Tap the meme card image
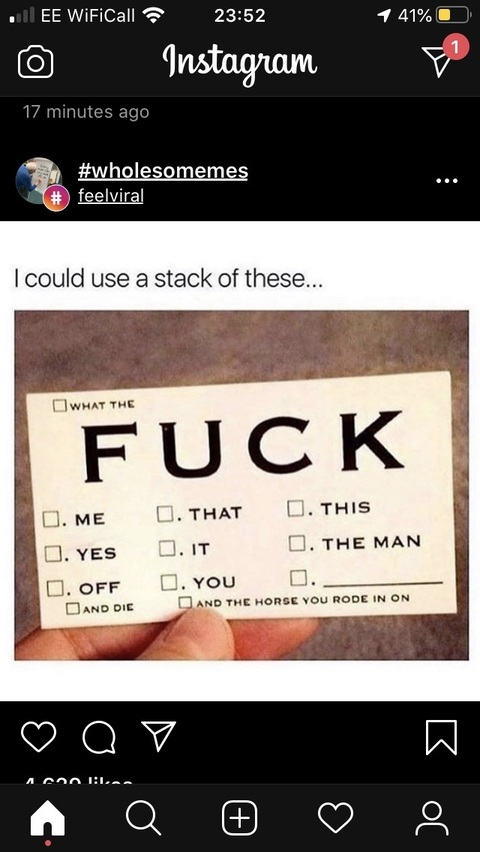 241,485
